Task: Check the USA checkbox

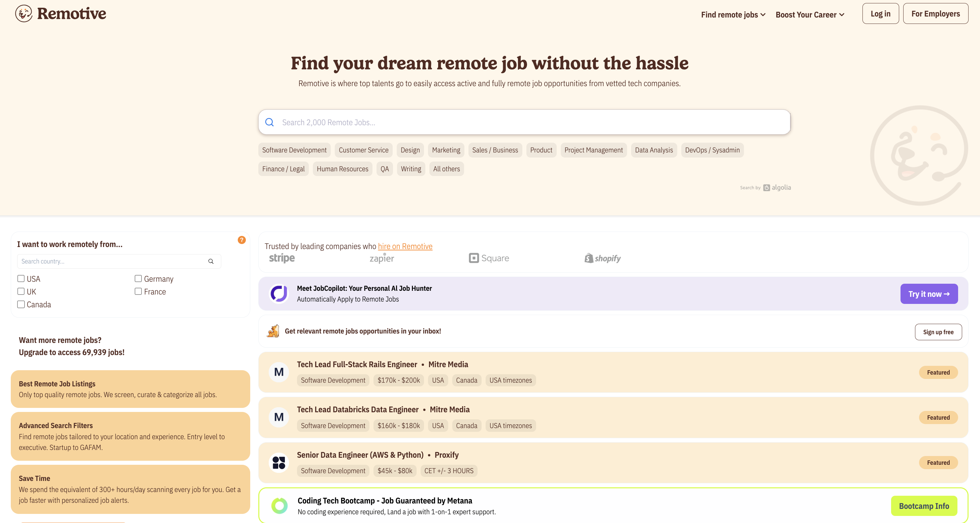Action: click(x=21, y=279)
